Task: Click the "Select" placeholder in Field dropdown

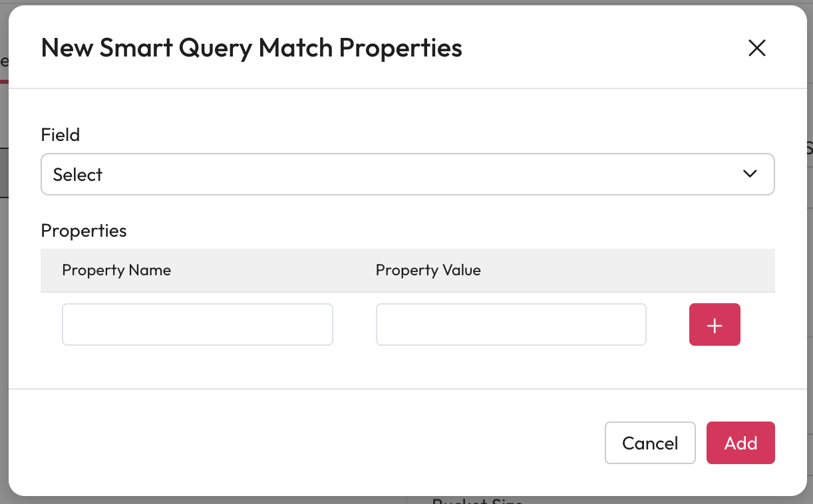Action: (x=78, y=174)
